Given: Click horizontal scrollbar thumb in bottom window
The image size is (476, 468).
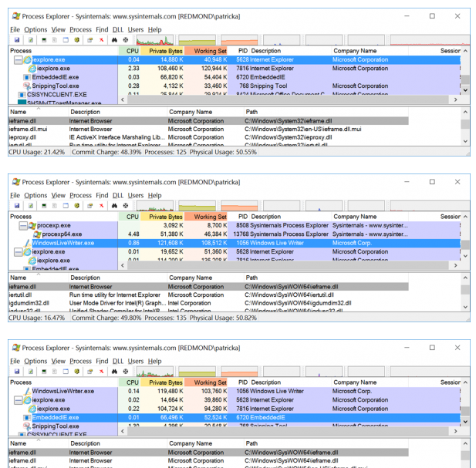Looking at the screenshot, I should [288, 431].
